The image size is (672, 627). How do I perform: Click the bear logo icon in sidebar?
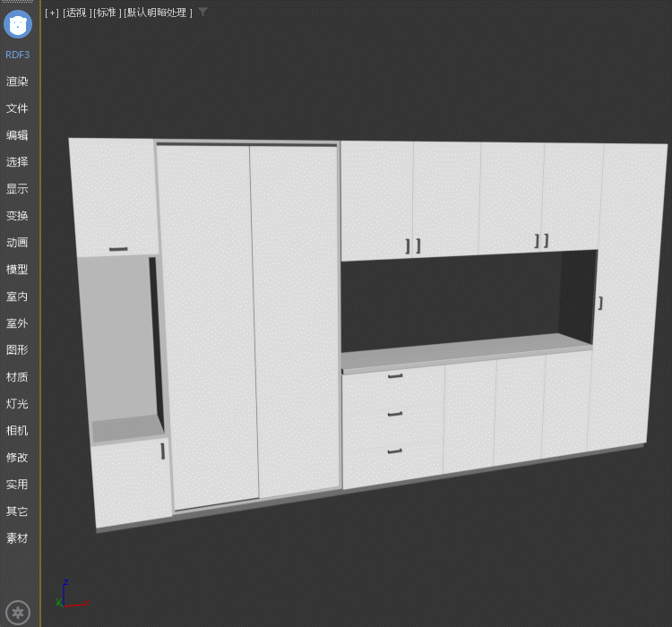tap(18, 24)
